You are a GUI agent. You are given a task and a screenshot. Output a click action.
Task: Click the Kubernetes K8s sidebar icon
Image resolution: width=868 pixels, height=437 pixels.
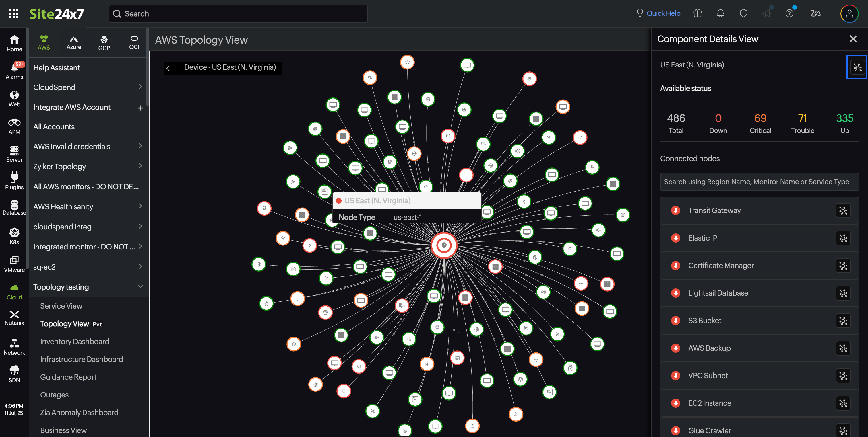[14, 236]
